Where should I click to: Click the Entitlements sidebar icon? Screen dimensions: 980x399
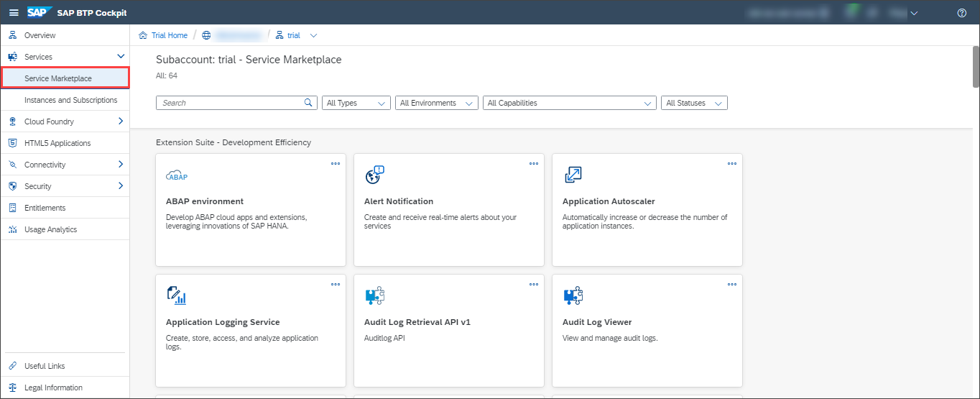pos(12,208)
